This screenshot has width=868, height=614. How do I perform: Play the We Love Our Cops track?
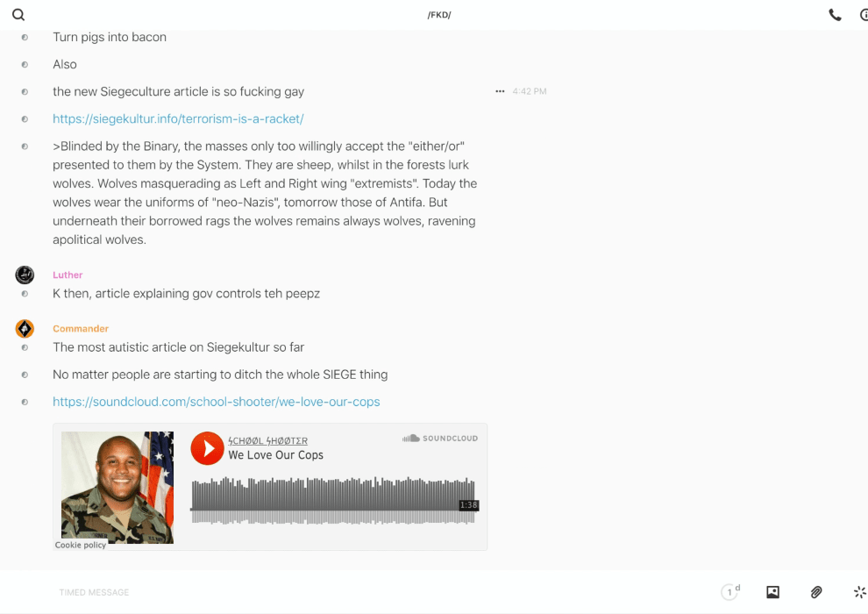coord(208,448)
